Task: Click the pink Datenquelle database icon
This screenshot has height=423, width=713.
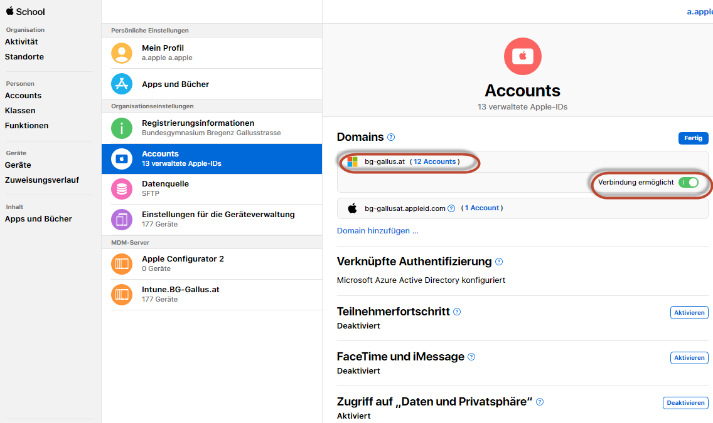Action: tap(122, 189)
